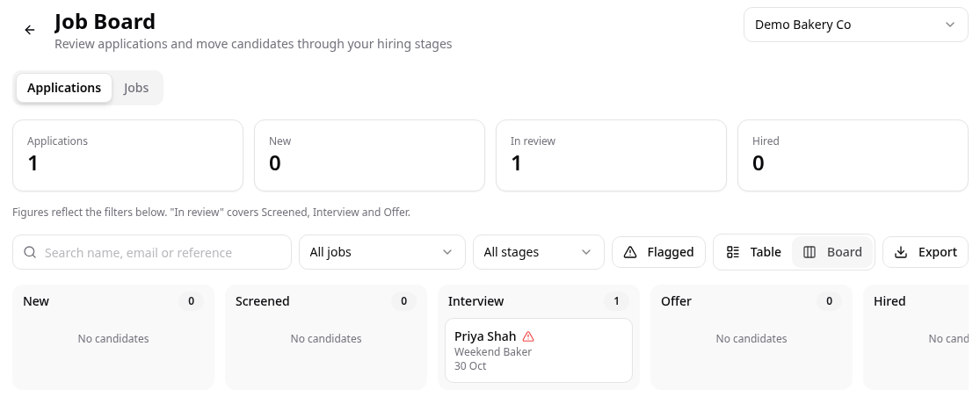Click the Hired stat card
This screenshot has height=404, width=980.
[x=853, y=155]
